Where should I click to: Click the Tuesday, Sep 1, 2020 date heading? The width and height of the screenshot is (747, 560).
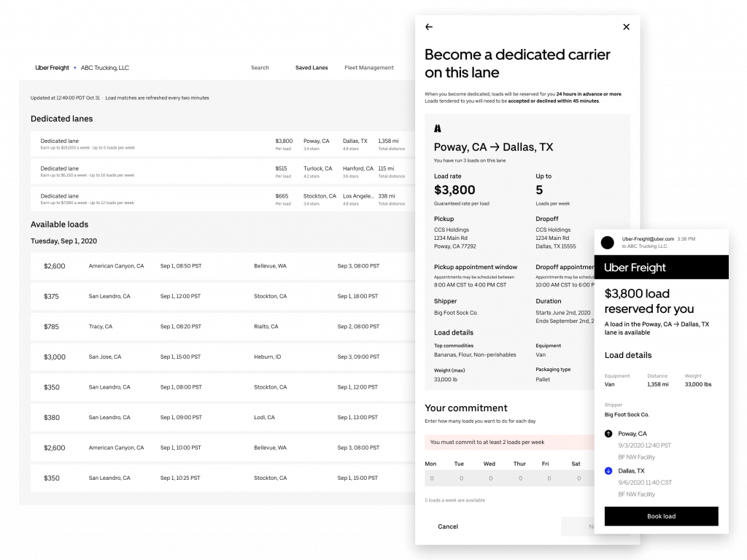tap(64, 241)
